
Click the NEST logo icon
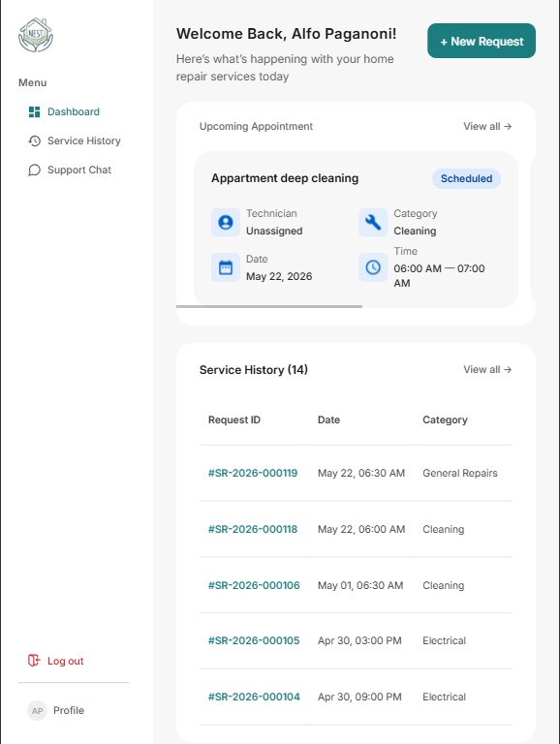click(x=36, y=35)
